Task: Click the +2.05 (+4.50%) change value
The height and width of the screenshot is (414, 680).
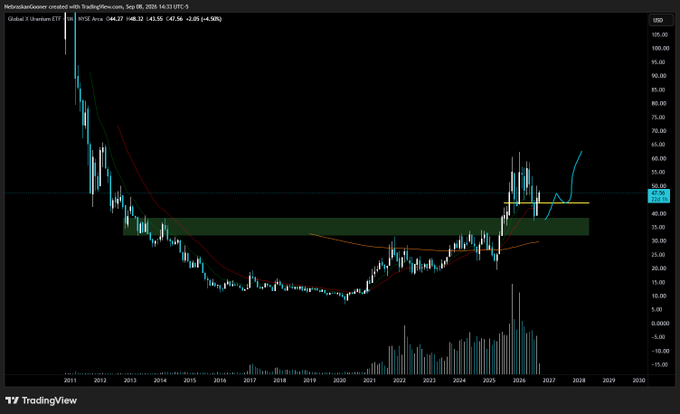Action: [x=204, y=19]
